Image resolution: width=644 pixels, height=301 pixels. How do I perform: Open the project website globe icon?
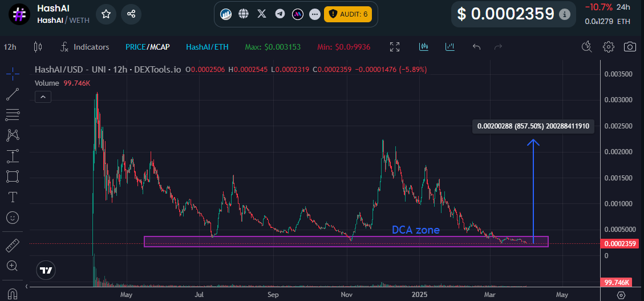pos(244,14)
